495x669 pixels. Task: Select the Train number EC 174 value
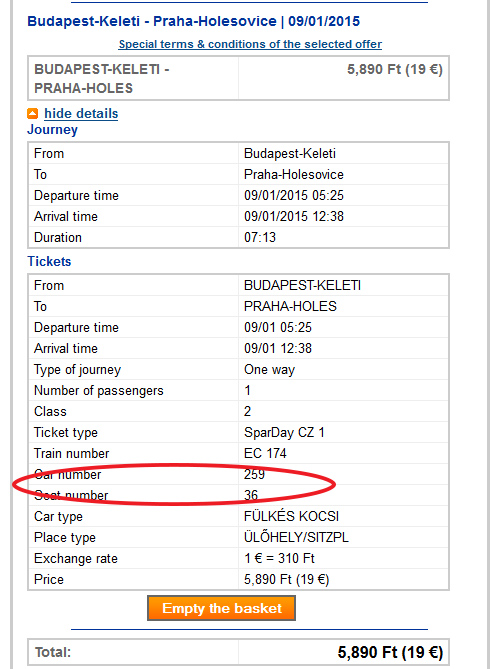click(265, 453)
